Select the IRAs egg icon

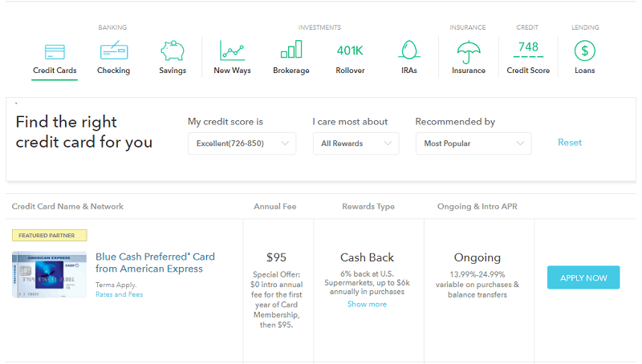(409, 51)
